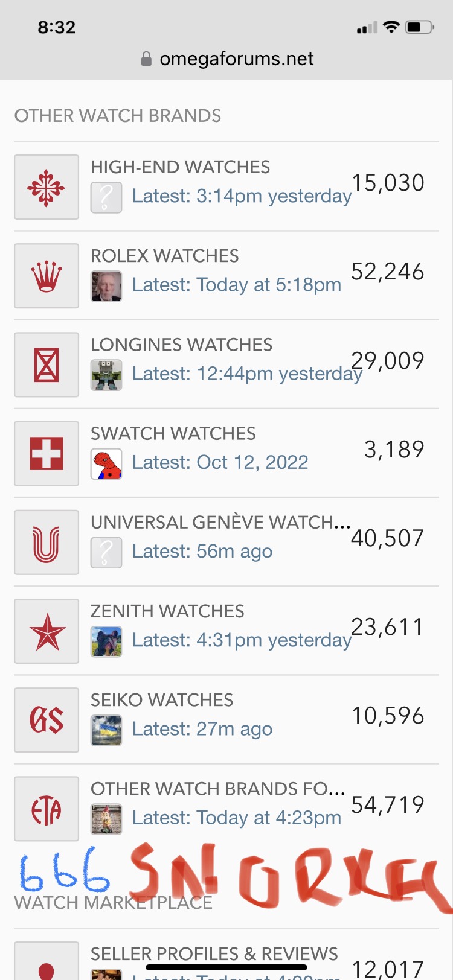Screen dimensions: 453x980
Task: Open the Longines Watches forum title
Action: coord(181,345)
